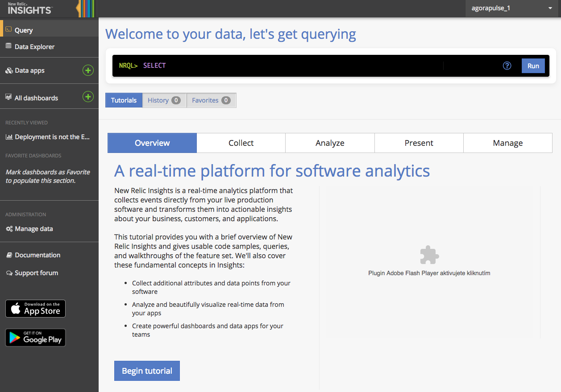Click the SELECT keyword in query bar

[154, 66]
